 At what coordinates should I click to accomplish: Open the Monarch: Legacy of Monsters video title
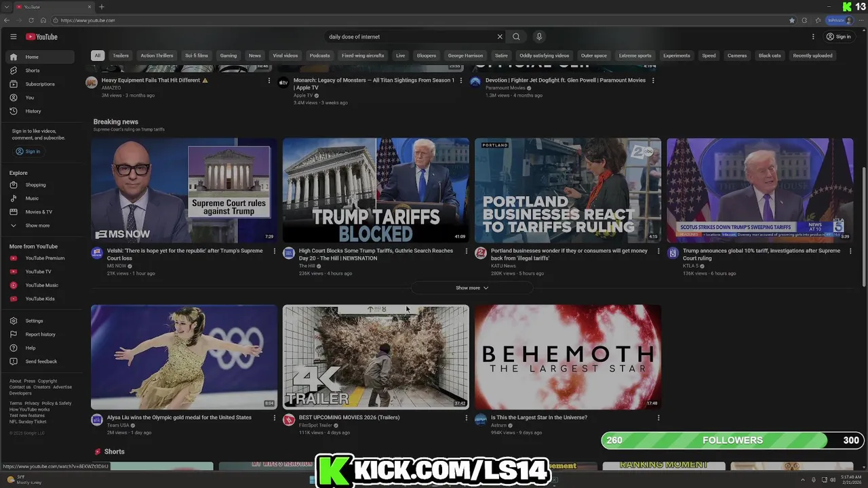(374, 83)
